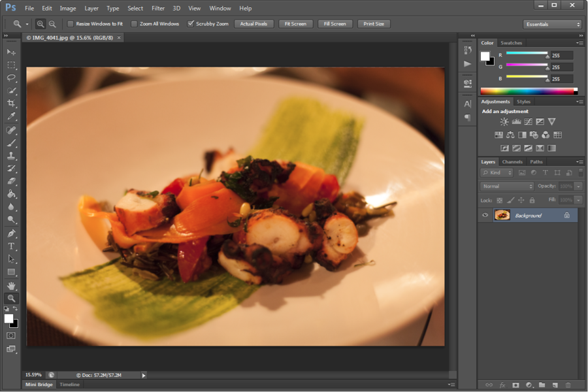
Task: Open the Opacity dropdown arrow
Action: [x=578, y=186]
